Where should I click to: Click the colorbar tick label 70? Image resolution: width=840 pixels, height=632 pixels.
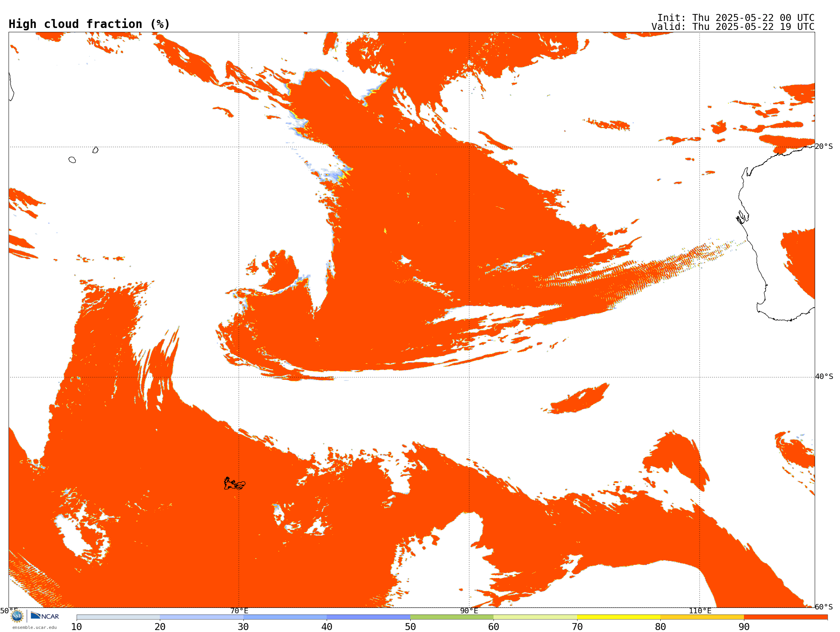pyautogui.click(x=577, y=627)
